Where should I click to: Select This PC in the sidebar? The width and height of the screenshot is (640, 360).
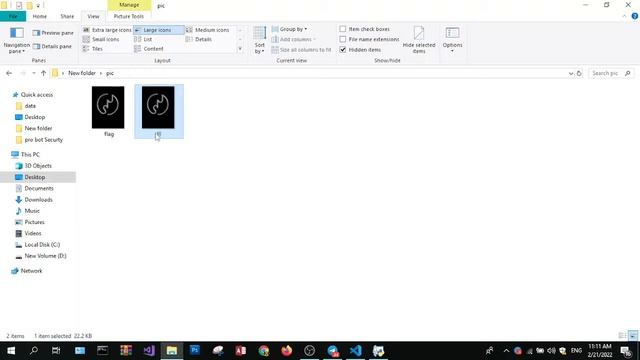30,155
